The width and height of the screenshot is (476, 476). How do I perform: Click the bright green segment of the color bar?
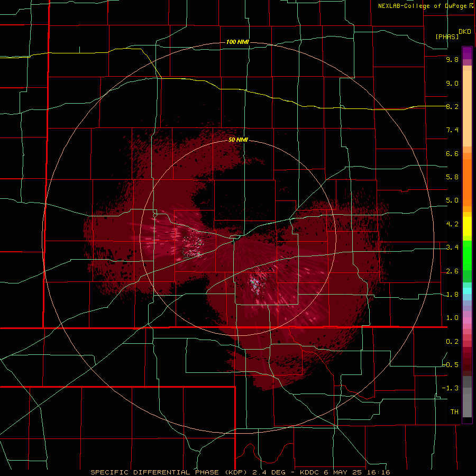pyautogui.click(x=467, y=257)
